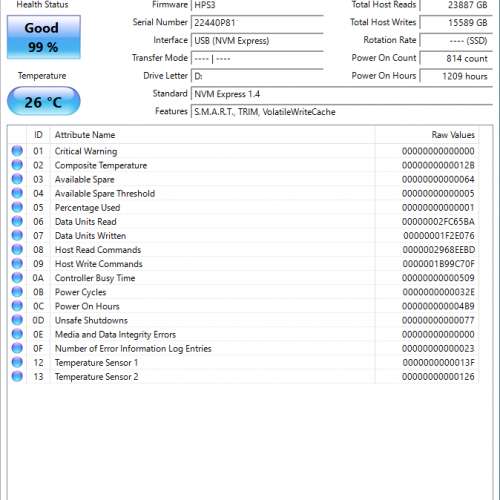This screenshot has height=500, width=500.
Task: Select the Composite Temperature attribute name
Action: (x=101, y=166)
